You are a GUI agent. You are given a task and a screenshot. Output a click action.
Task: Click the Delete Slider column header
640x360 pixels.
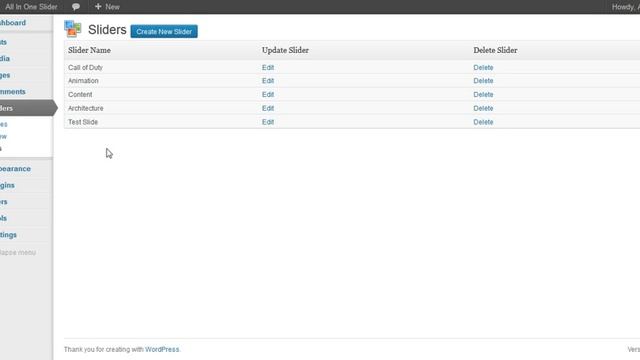495,50
